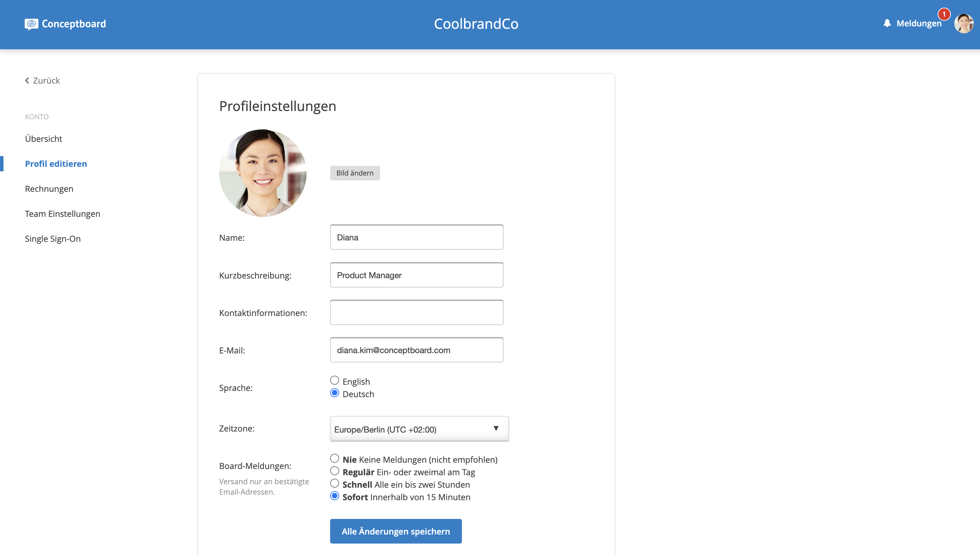Viewport: 980px width, 555px height.
Task: Click the notification bell icon
Action: tap(887, 23)
